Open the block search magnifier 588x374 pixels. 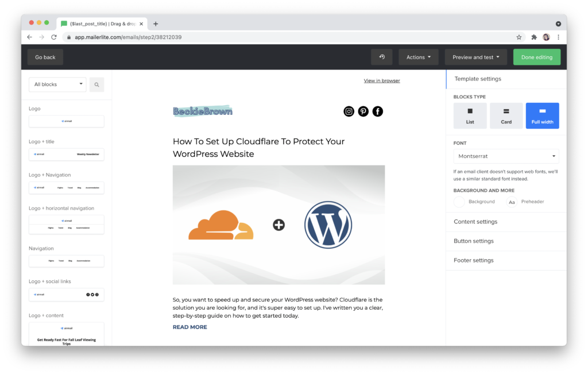click(96, 84)
